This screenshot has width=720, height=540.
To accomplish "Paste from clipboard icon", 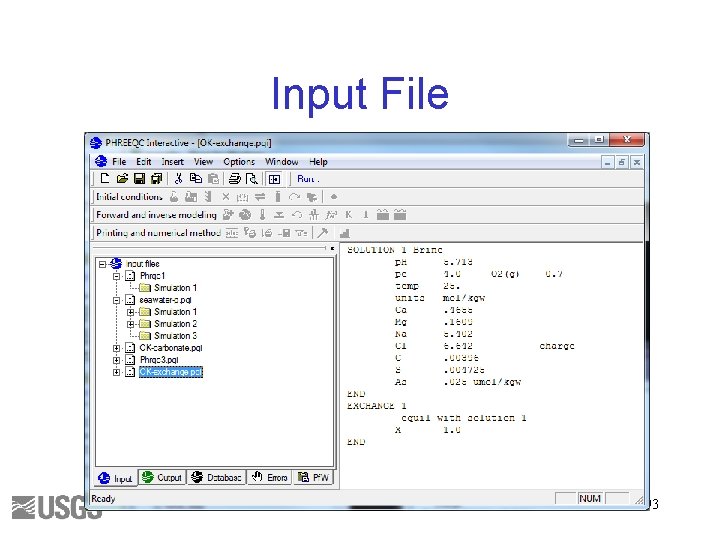I will (x=213, y=179).
